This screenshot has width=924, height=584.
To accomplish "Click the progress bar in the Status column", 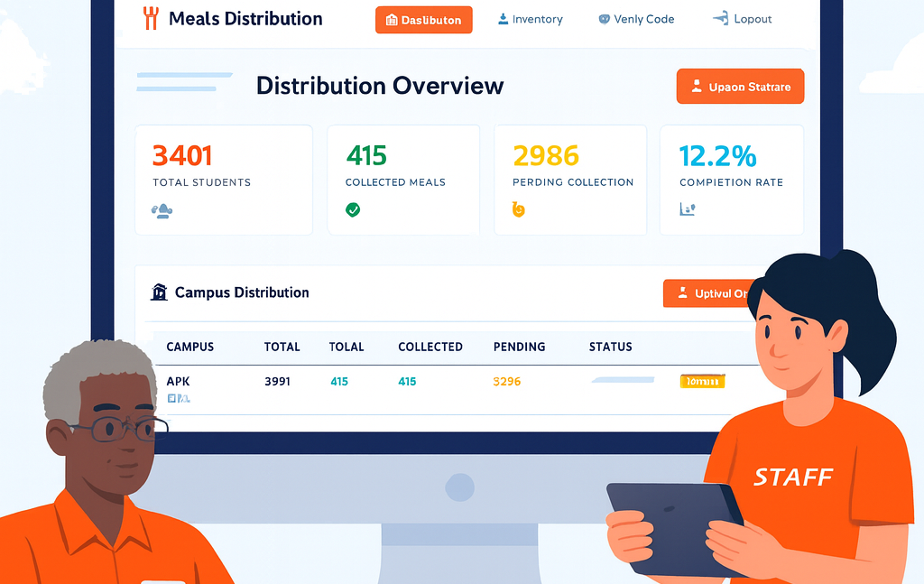I will point(621,381).
